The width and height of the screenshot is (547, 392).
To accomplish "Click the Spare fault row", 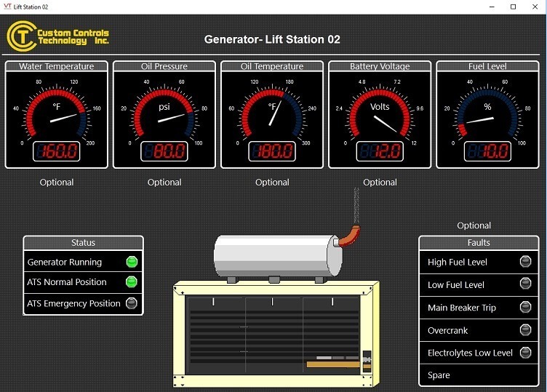I will click(x=478, y=375).
